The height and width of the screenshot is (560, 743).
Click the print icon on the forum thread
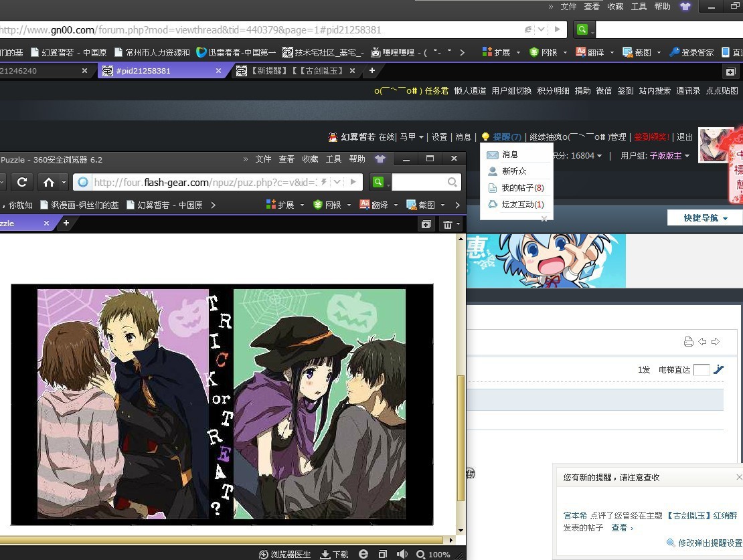tap(688, 342)
